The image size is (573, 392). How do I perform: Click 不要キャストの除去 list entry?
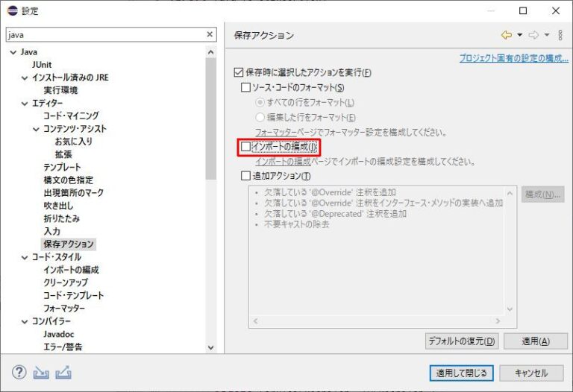[297, 224]
